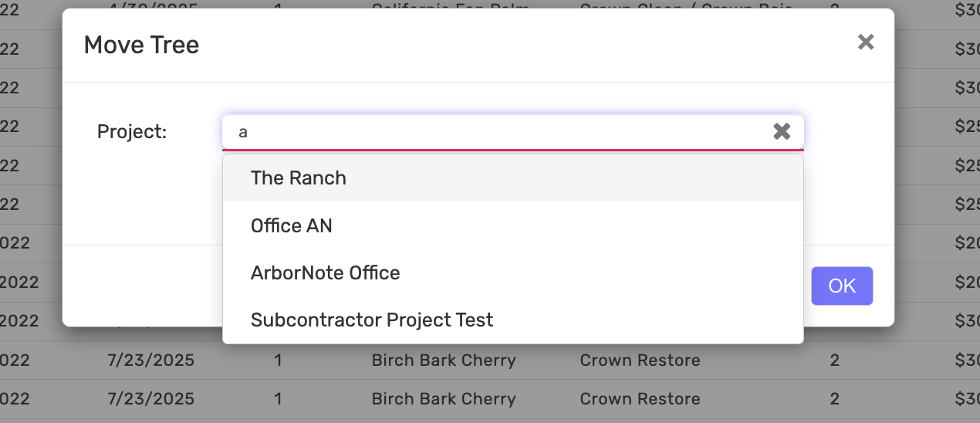Image resolution: width=980 pixels, height=423 pixels.
Task: Select Subcontractor Project Test option
Action: (372, 320)
